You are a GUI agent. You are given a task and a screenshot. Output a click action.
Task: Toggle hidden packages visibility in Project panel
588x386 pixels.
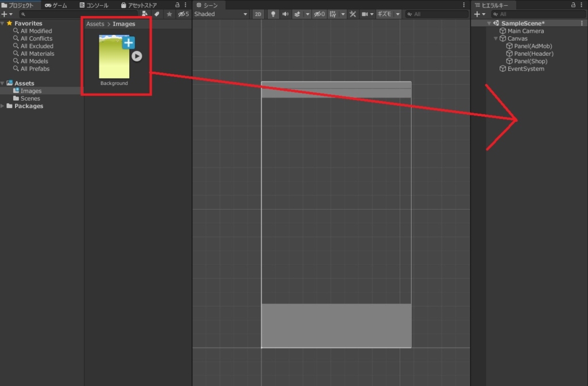(183, 14)
